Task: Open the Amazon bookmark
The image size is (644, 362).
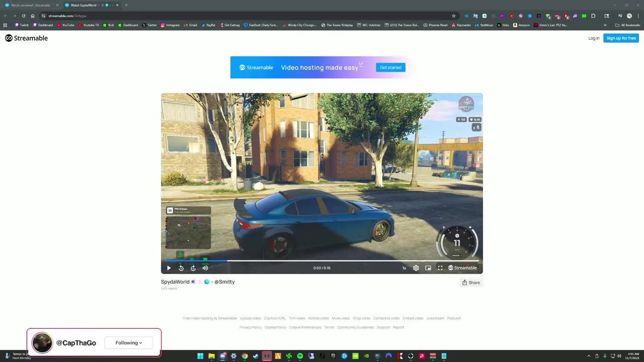Action: point(521,25)
